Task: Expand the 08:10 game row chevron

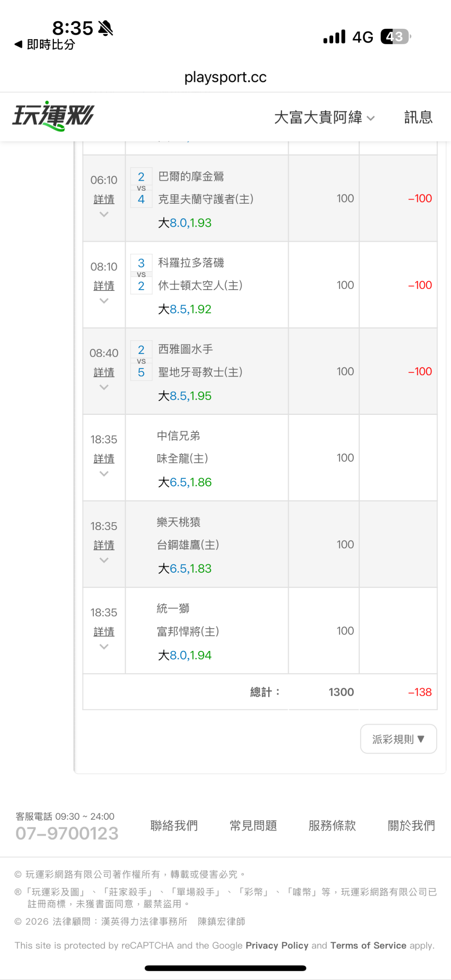Action: coord(104,301)
